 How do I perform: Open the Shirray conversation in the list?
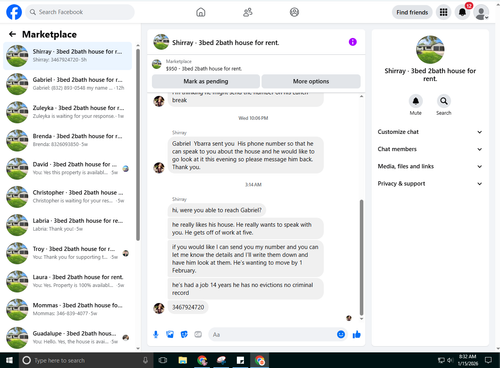68,56
